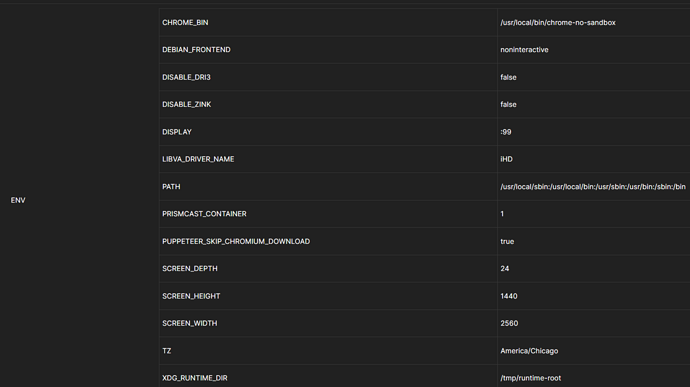The image size is (690, 387).
Task: Select the America/Chicago timezone value
Action: [x=529, y=351]
